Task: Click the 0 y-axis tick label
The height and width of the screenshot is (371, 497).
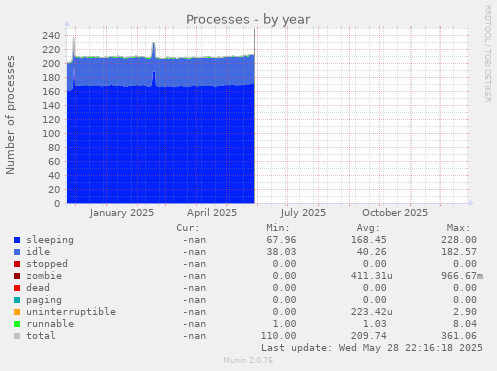Action: click(57, 204)
